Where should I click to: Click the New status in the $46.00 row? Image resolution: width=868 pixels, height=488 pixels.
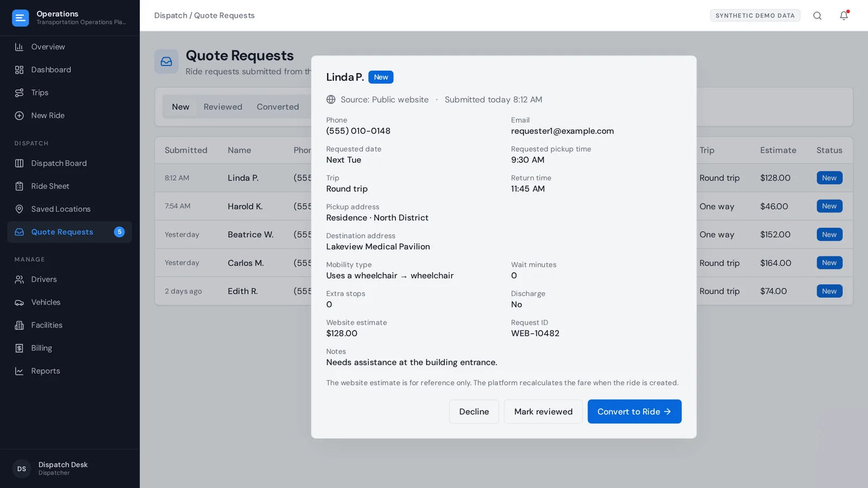coord(829,206)
